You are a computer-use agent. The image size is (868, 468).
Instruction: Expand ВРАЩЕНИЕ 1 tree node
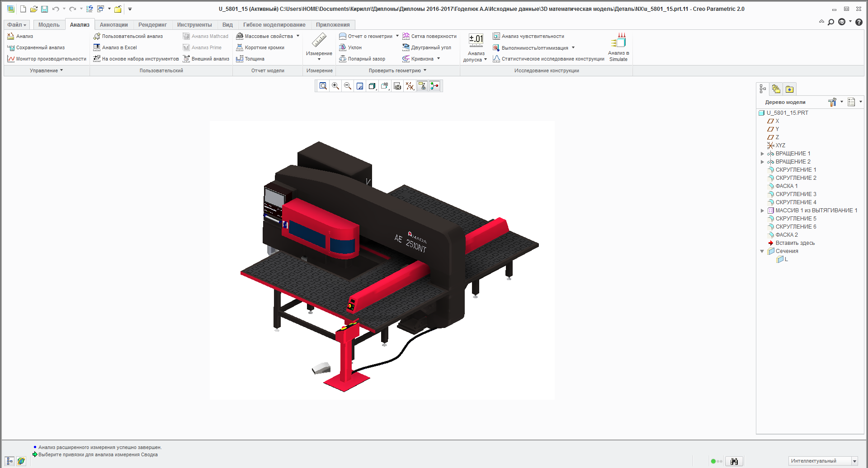[762, 154]
